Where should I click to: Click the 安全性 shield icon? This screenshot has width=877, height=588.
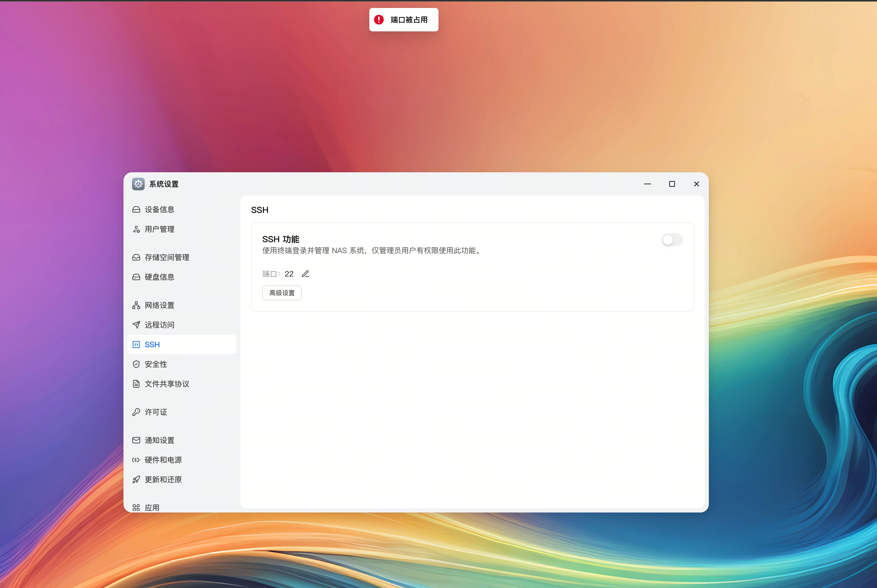point(136,364)
